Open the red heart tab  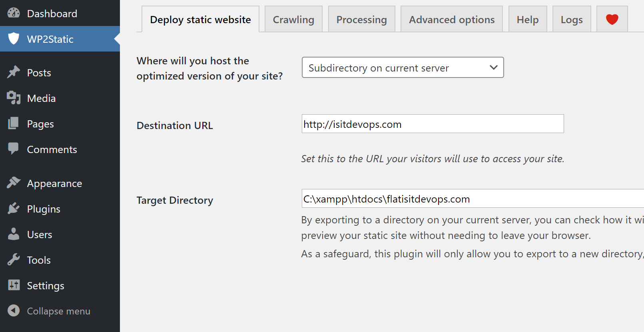click(x=612, y=19)
